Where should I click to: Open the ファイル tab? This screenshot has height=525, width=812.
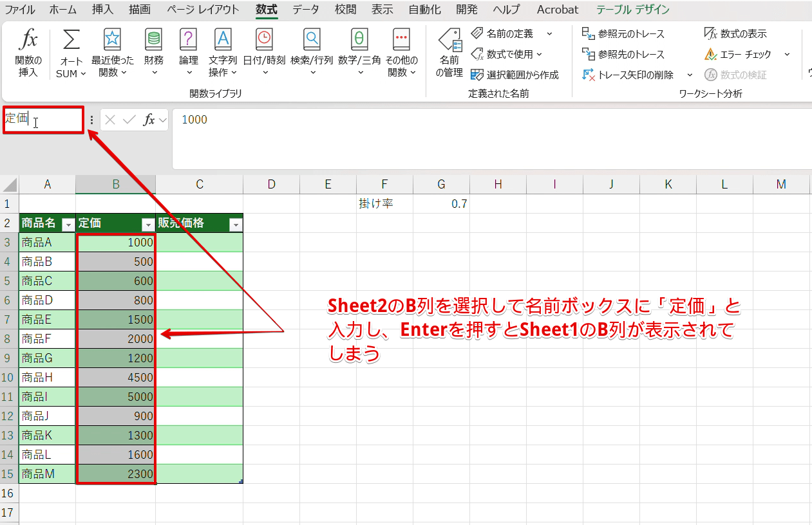(21, 10)
